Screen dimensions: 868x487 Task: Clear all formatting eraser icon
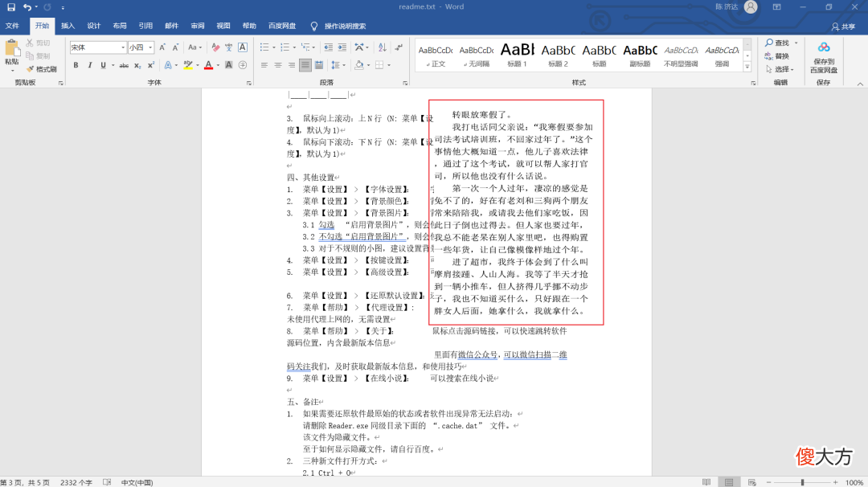[x=215, y=47]
